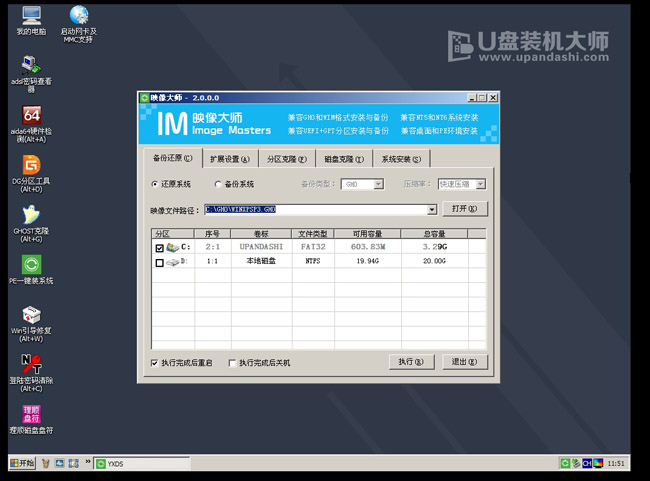The width and height of the screenshot is (650, 481).
Task: Click the network tray icon
Action: tap(576, 463)
